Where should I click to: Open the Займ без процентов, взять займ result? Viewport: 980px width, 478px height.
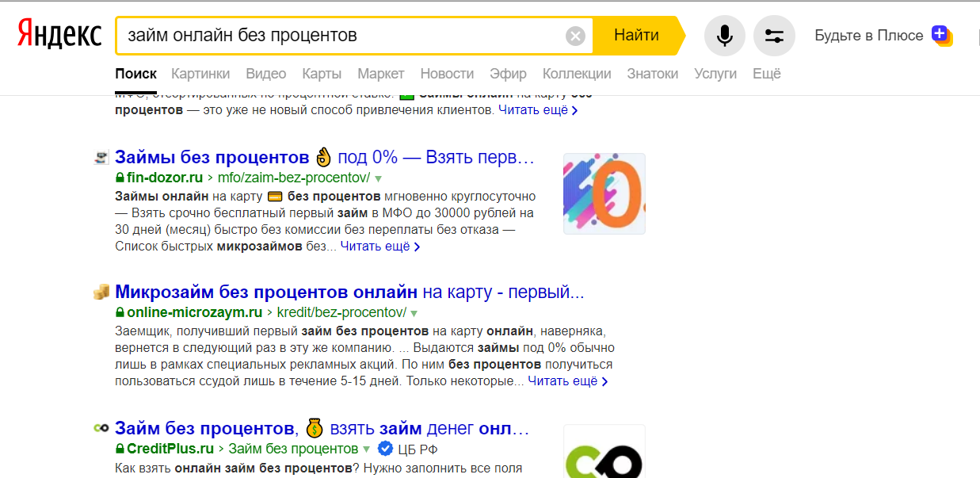pos(322,428)
